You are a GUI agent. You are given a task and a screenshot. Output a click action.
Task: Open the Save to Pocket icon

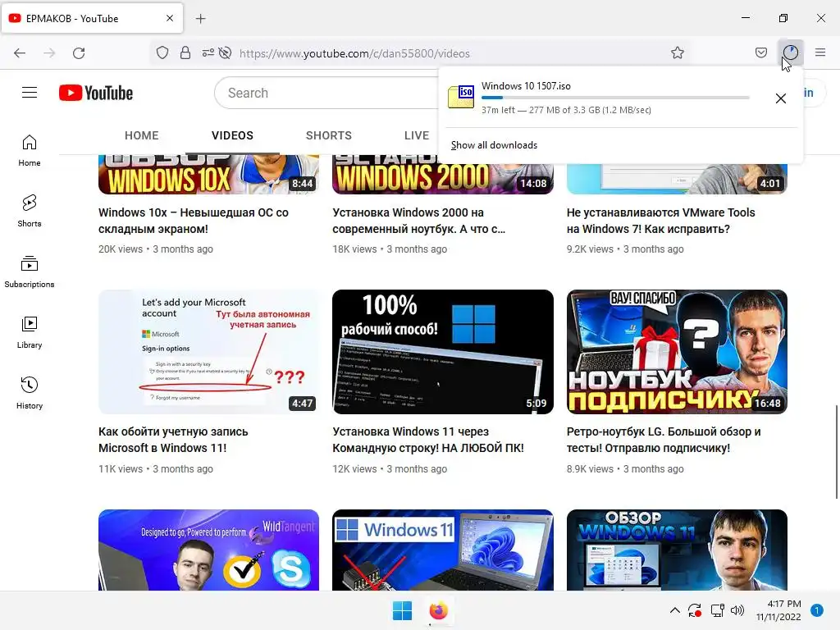point(760,53)
